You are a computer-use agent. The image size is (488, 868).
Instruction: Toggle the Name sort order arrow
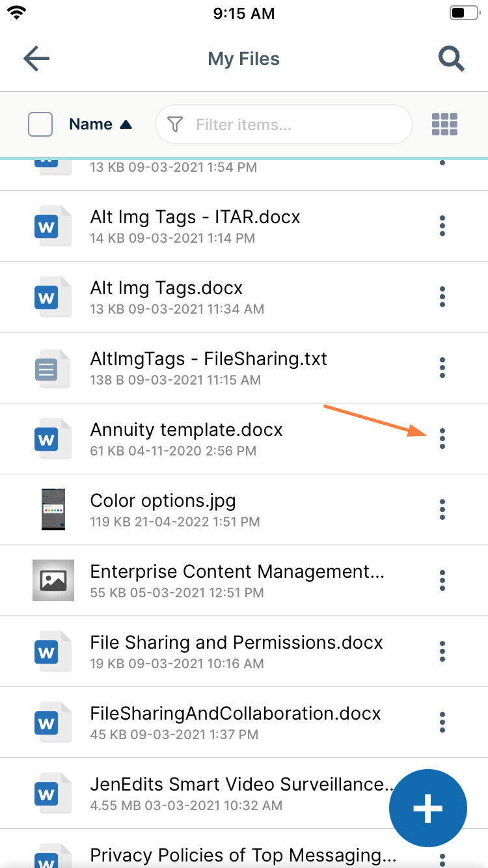pos(128,124)
